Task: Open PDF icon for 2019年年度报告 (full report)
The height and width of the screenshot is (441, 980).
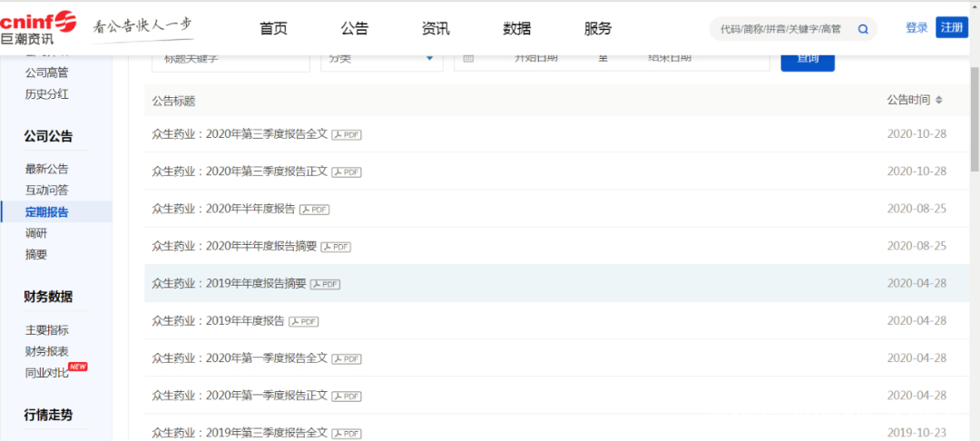Action: (304, 322)
